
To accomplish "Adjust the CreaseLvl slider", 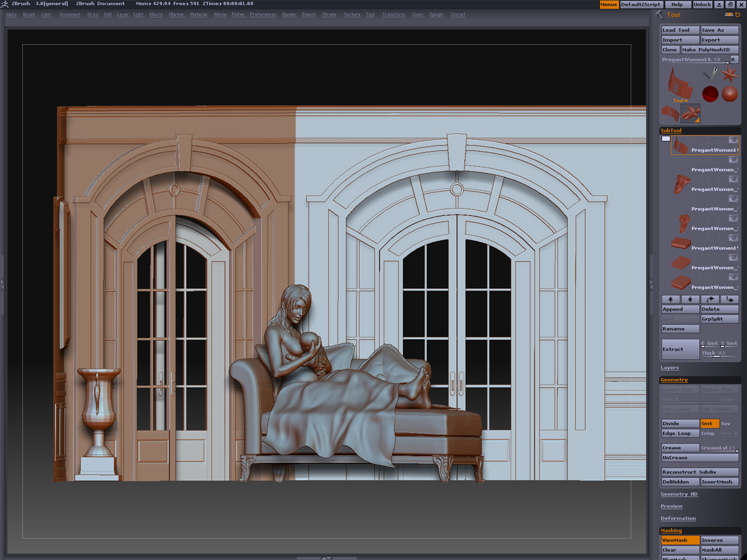I will point(720,448).
